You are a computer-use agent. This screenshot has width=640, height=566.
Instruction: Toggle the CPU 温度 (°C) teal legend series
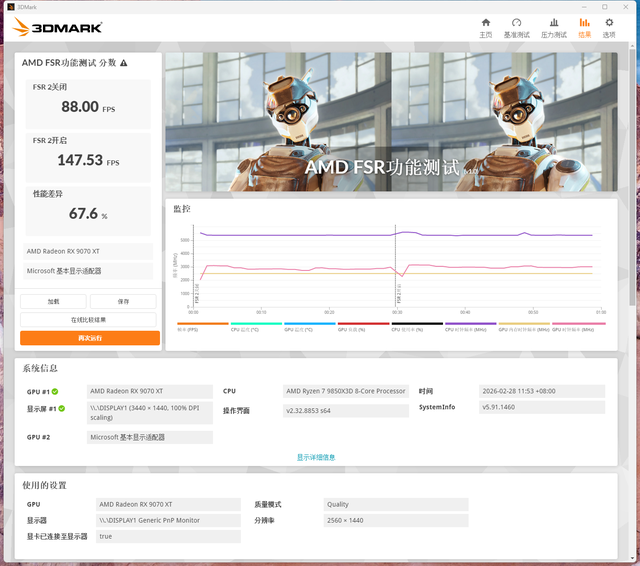256,326
